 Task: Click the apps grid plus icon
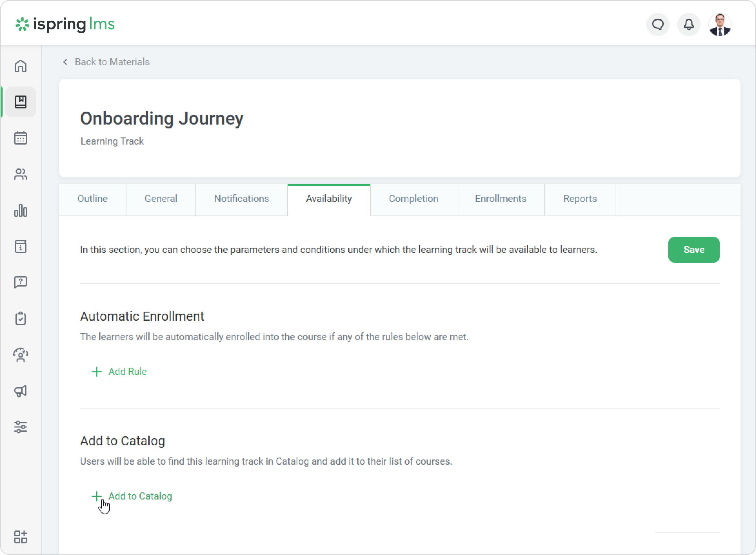pos(20,537)
